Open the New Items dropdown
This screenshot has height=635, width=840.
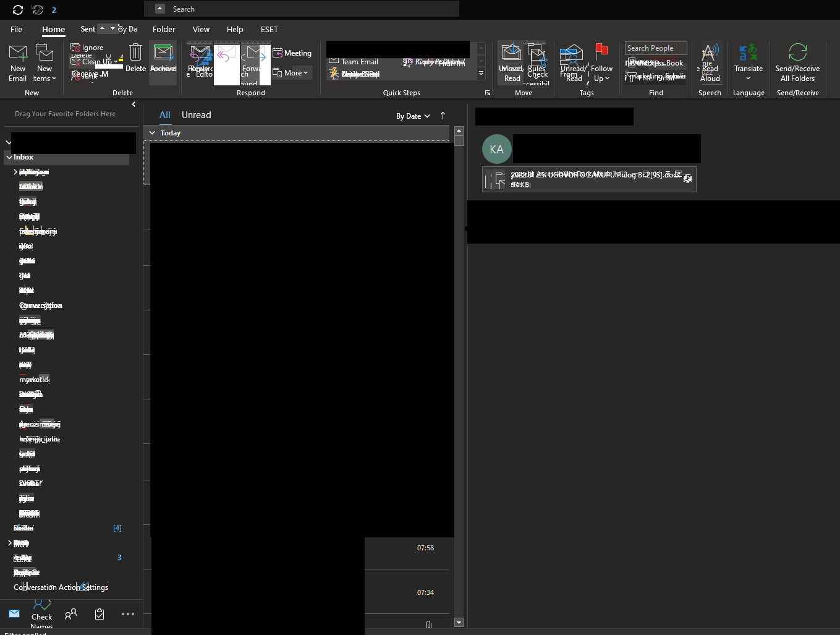coord(44,63)
